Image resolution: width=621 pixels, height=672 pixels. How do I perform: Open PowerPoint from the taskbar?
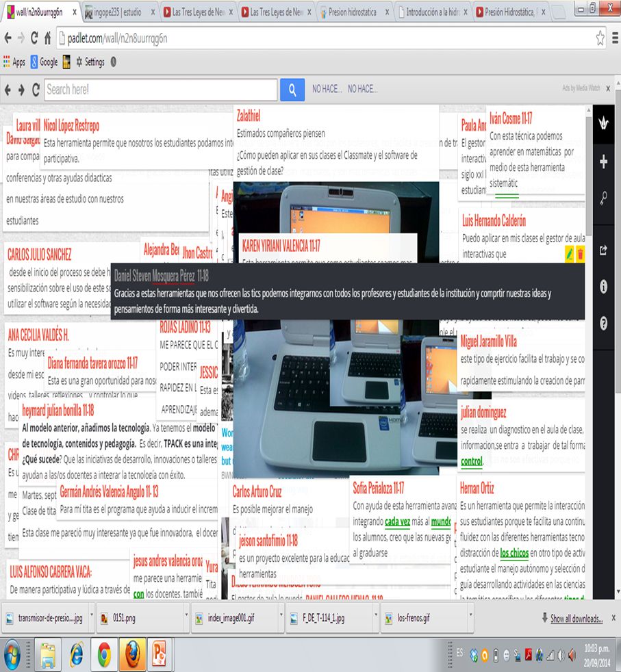pos(160,654)
